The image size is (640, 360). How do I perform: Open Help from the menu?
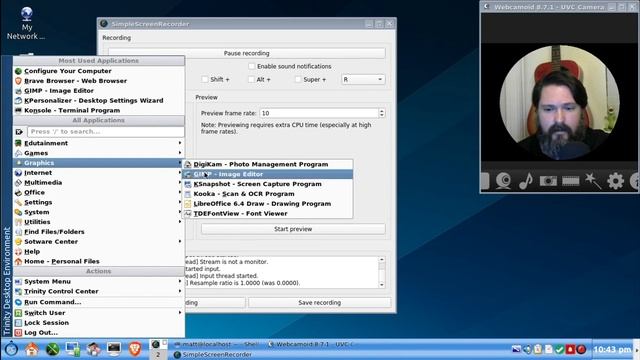coord(99,251)
